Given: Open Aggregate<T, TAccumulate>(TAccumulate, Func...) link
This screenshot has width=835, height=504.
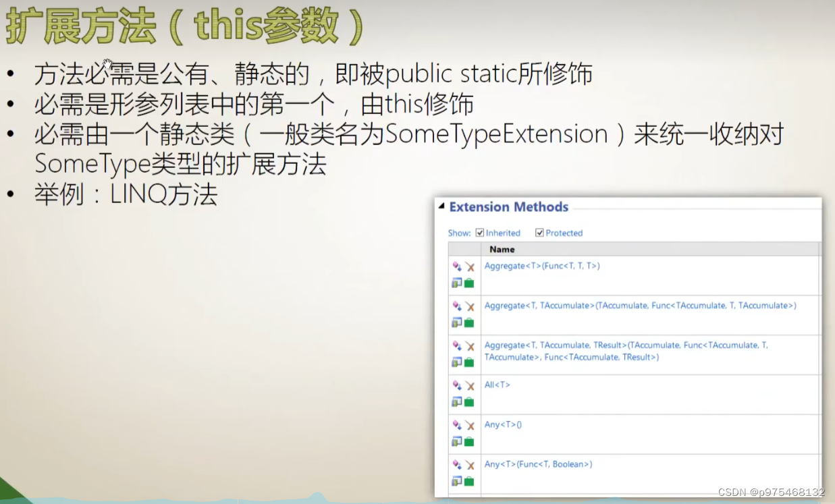Looking at the screenshot, I should point(641,306).
